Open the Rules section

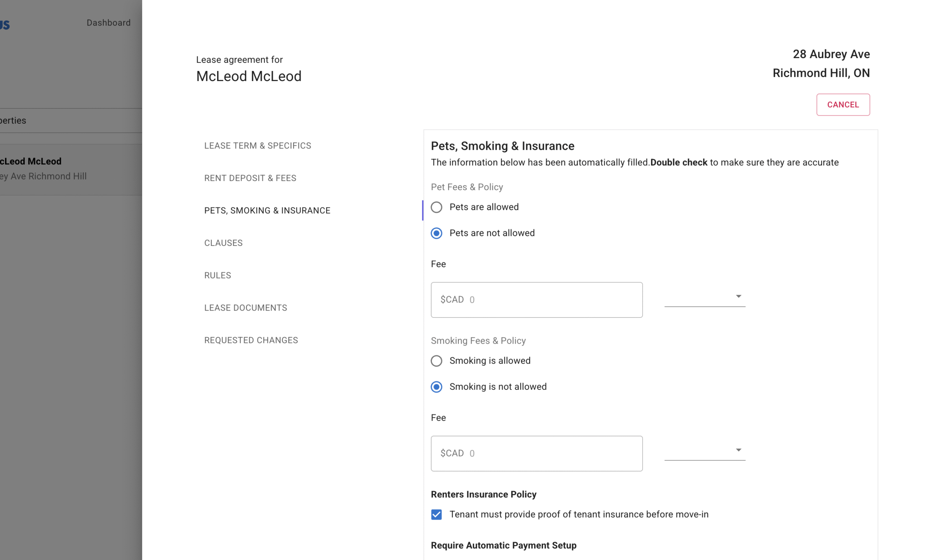(217, 276)
